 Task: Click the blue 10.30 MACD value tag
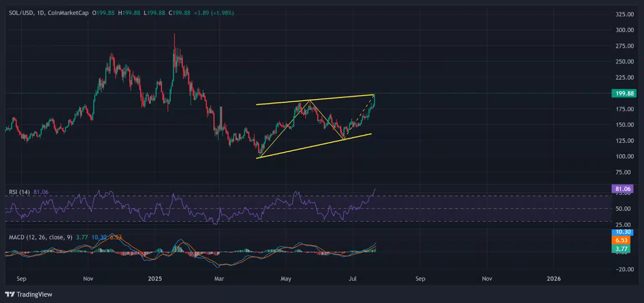(x=625, y=232)
